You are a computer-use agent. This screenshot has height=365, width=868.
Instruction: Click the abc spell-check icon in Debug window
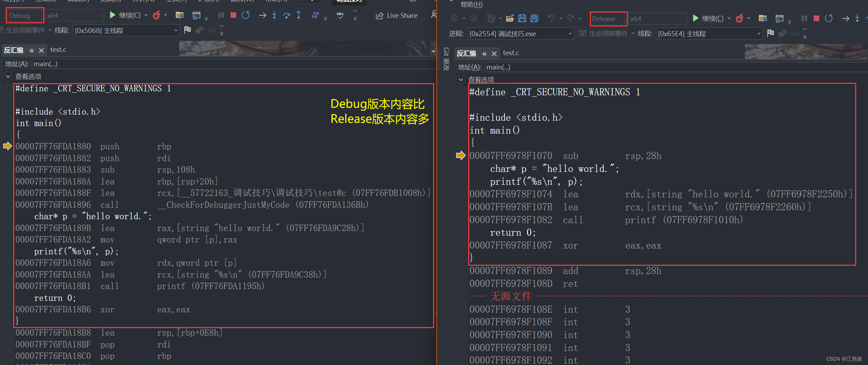point(340,15)
